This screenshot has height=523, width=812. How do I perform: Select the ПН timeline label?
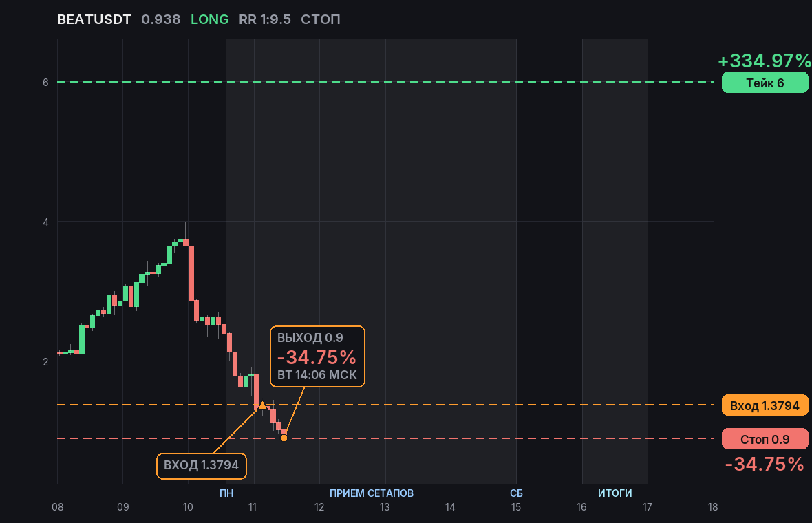pos(226,493)
